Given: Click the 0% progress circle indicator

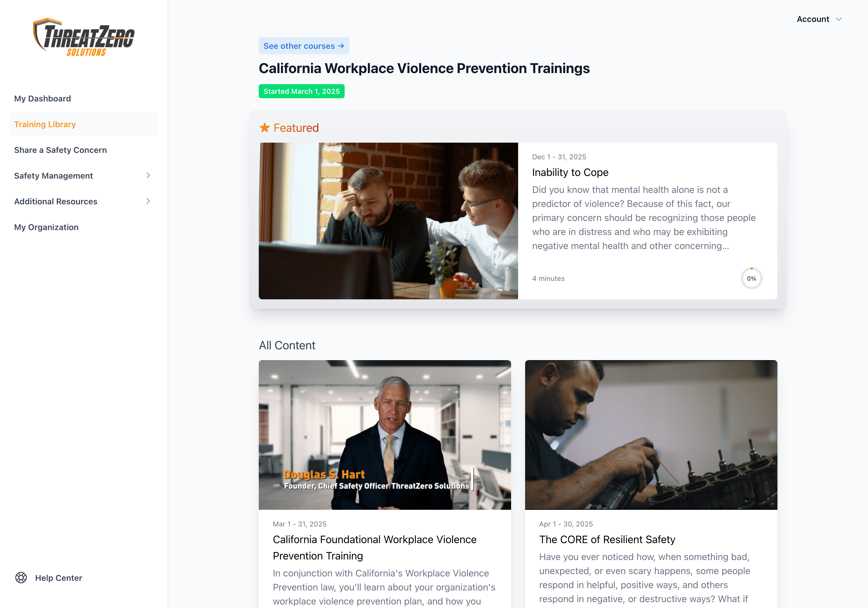Looking at the screenshot, I should point(751,279).
